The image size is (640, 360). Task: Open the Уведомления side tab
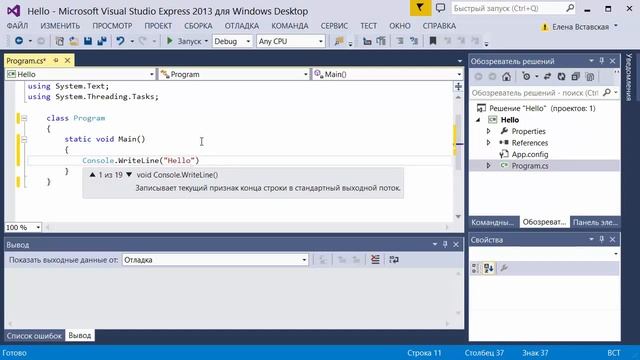coord(629,77)
